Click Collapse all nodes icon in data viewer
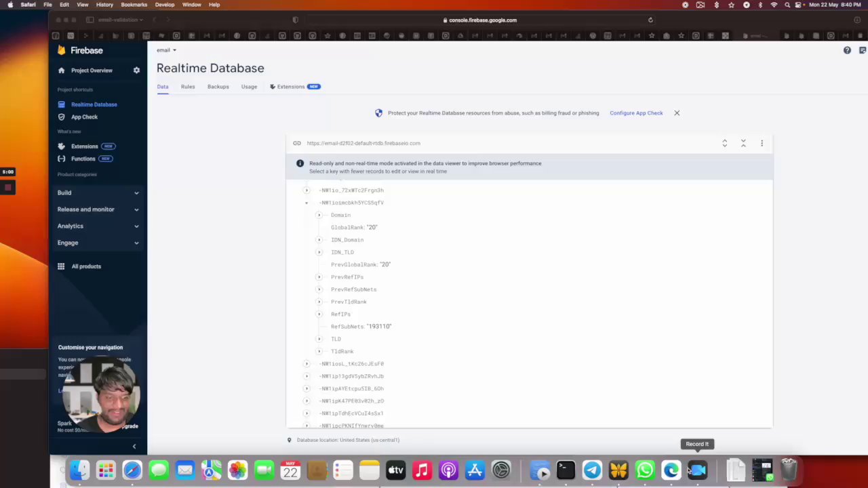 point(743,143)
